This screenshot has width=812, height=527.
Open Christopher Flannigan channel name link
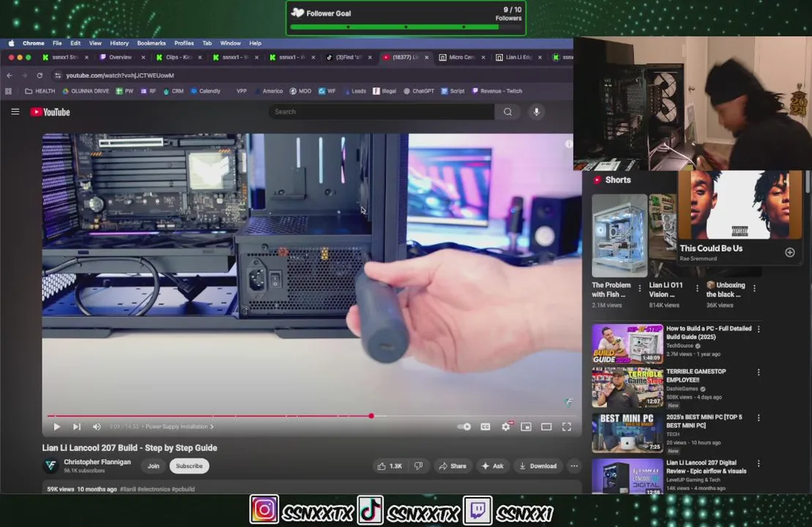[97, 462]
